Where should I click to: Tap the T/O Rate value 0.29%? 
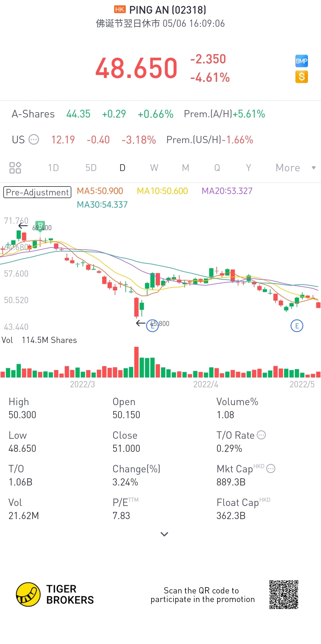pos(229,449)
